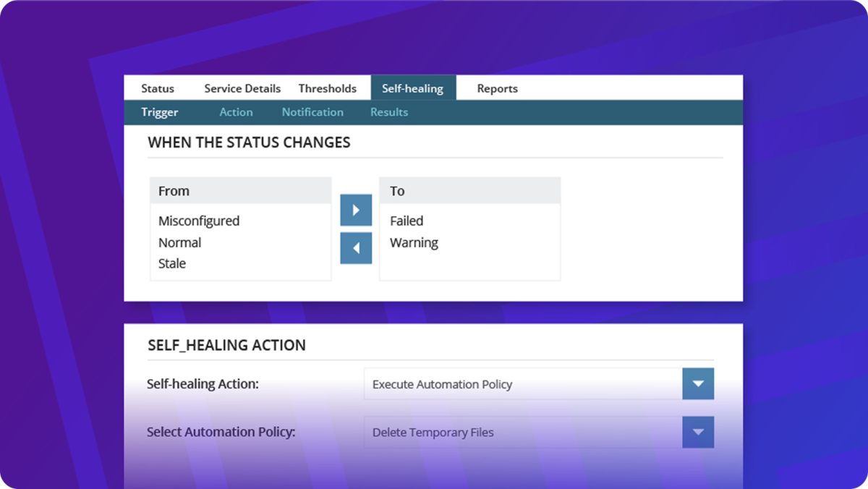Select Warning in the To list

(x=414, y=243)
